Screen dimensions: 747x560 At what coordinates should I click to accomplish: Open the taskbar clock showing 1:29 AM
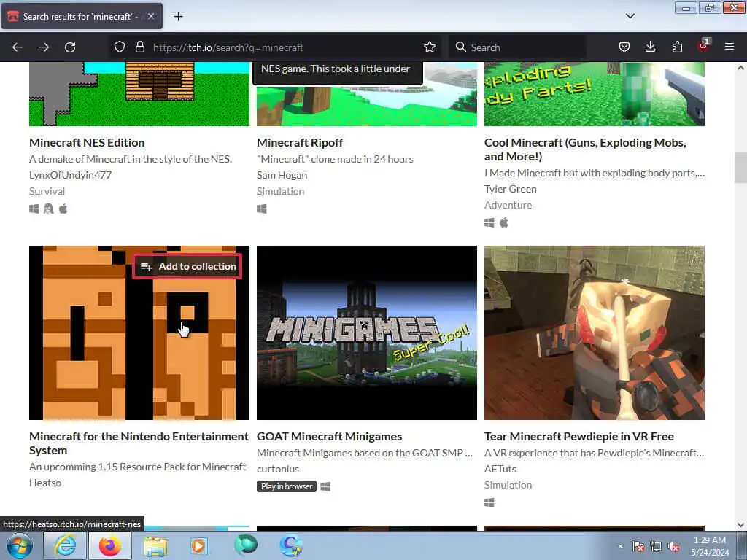(710, 546)
